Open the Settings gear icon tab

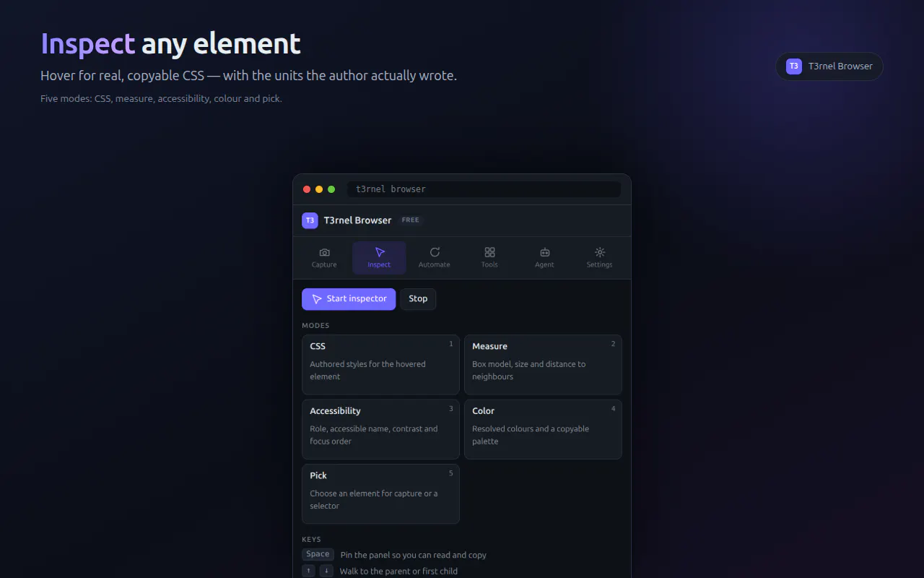click(599, 252)
